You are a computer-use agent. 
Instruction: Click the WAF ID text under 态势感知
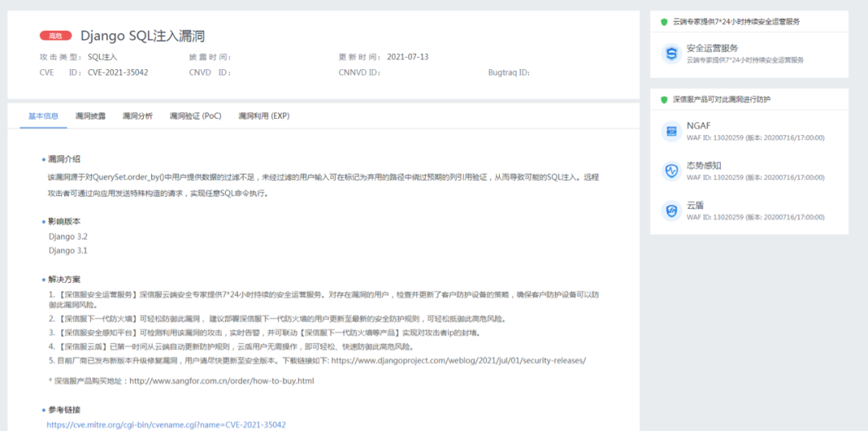[755, 178]
